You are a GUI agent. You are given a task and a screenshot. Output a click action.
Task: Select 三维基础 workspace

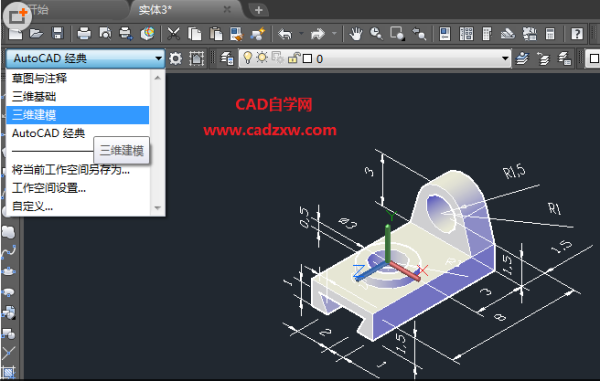tap(78, 96)
